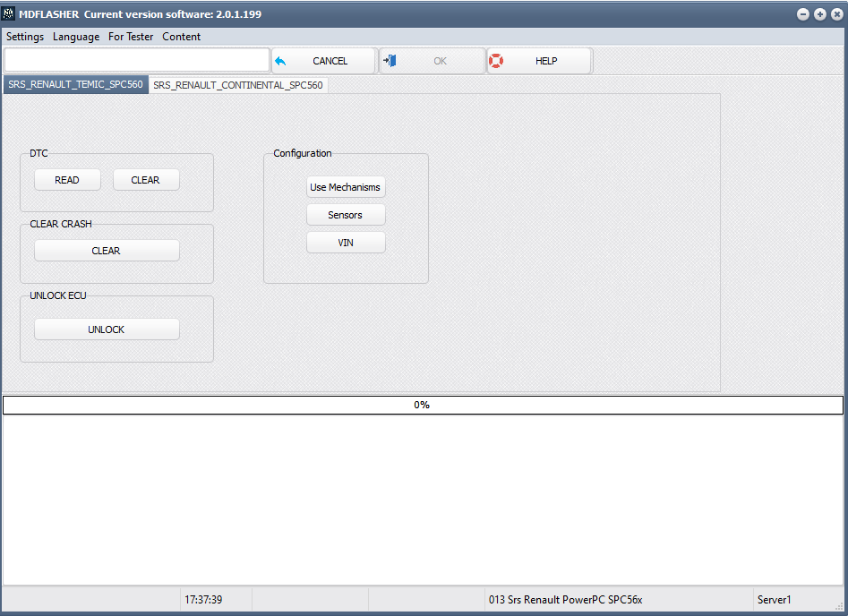This screenshot has height=616, width=848.
Task: Click the blue Cancel arrow icon
Action: click(x=280, y=61)
